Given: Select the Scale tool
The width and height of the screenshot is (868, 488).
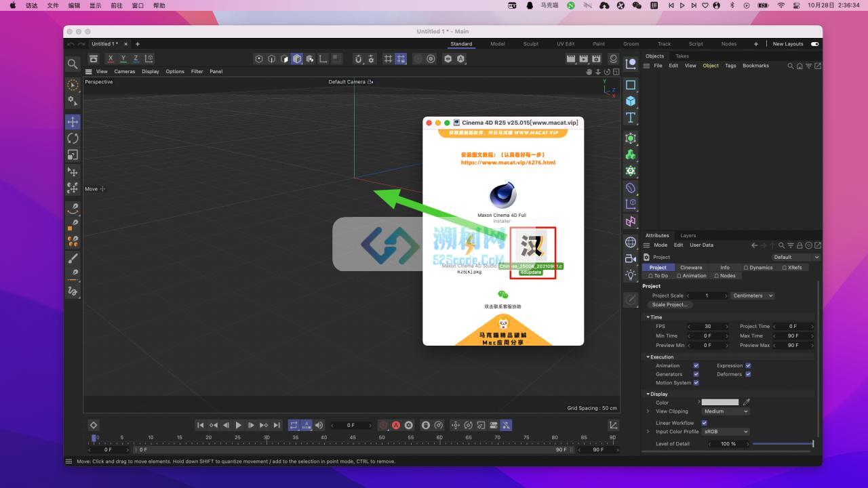Looking at the screenshot, I should (73, 155).
